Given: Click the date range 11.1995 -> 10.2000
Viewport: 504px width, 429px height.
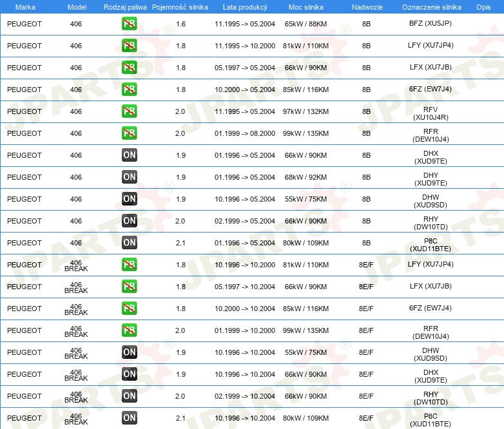Looking at the screenshot, I should click(x=245, y=46).
